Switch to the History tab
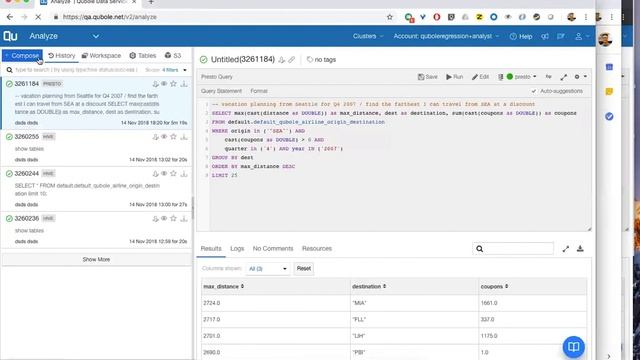 pos(62,56)
